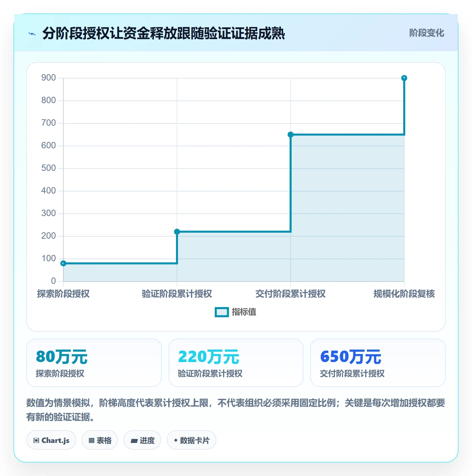Click the lightning bolt icon beside the title
472x476 pixels.
pyautogui.click(x=32, y=34)
